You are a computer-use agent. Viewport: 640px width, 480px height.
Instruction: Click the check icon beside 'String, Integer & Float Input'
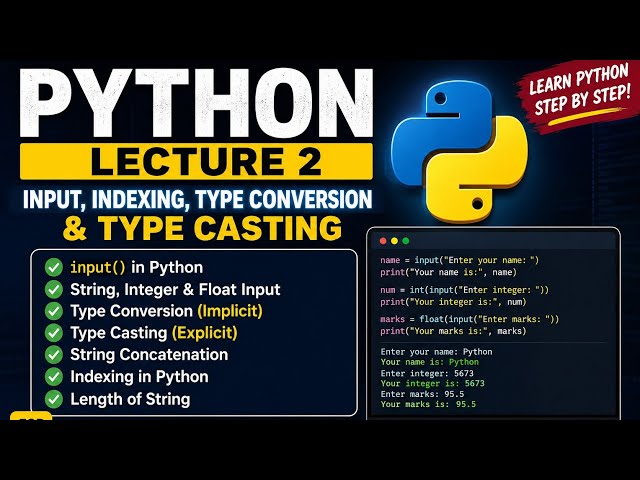[x=53, y=290]
